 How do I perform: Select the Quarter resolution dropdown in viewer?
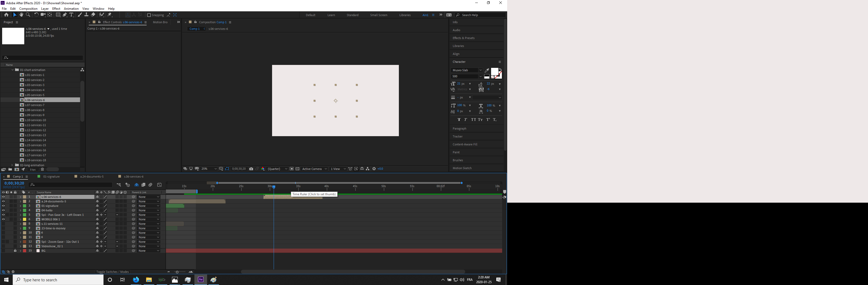click(x=275, y=169)
